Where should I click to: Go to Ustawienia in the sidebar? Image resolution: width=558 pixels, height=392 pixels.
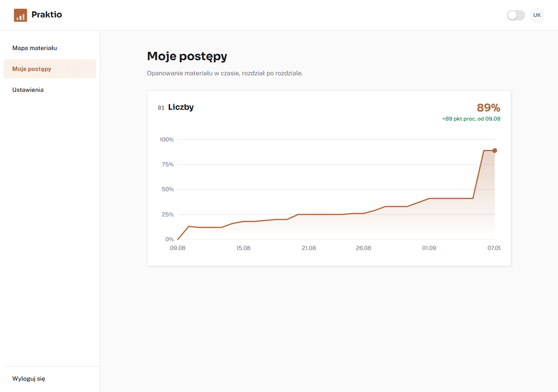[x=50, y=90]
